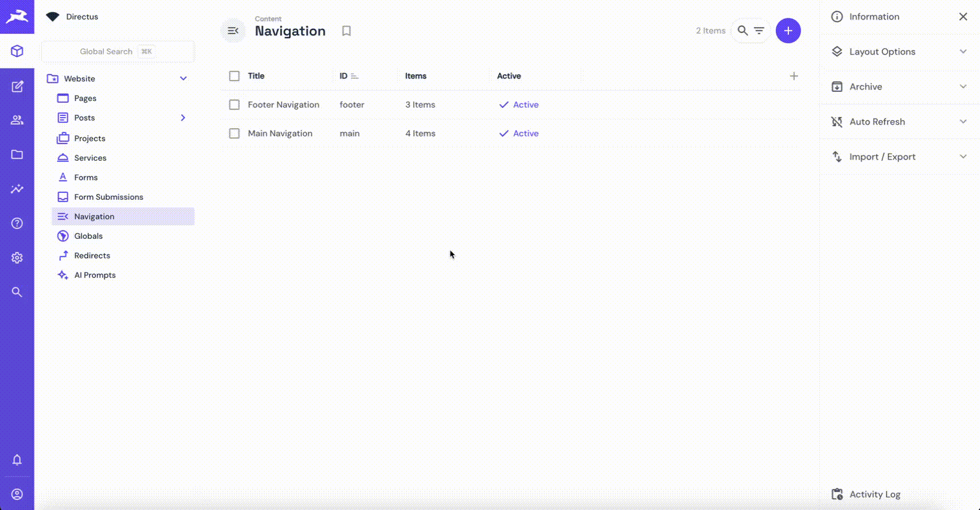Click the Global Search field
The height and width of the screenshot is (510, 980).
click(x=106, y=52)
